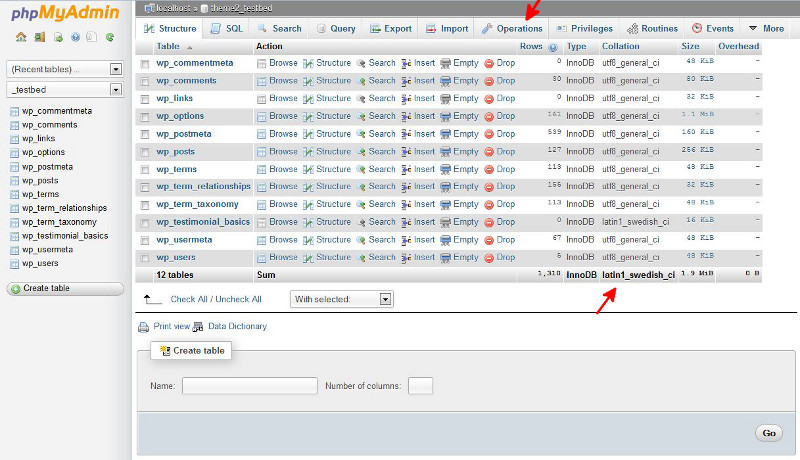
Task: Click the Data Dictionary icon
Action: tap(198, 327)
